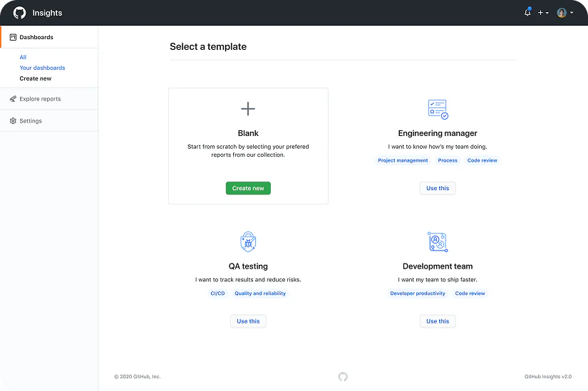Click the plus icon on Blank card
This screenshot has width=588, height=391.
click(248, 109)
